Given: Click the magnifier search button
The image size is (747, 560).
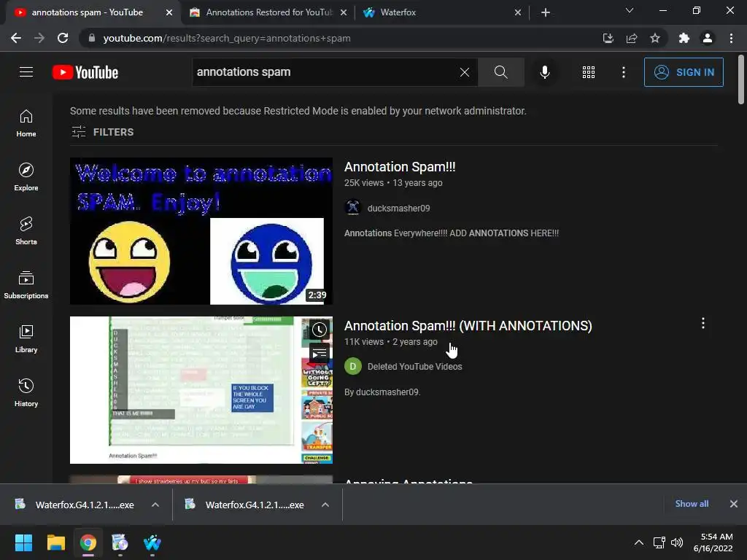Looking at the screenshot, I should (x=500, y=72).
